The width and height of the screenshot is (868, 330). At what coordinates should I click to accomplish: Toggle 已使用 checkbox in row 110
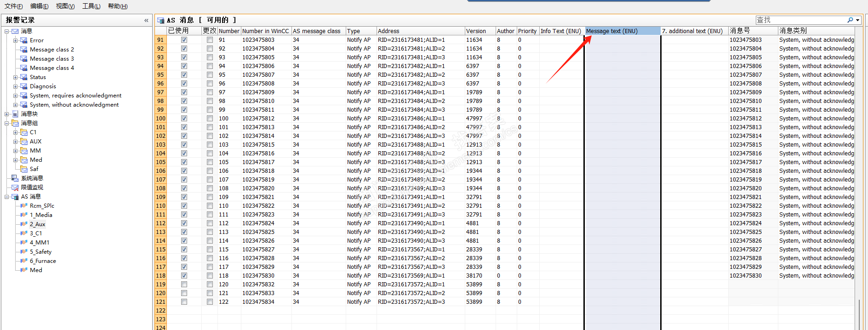pyautogui.click(x=184, y=206)
